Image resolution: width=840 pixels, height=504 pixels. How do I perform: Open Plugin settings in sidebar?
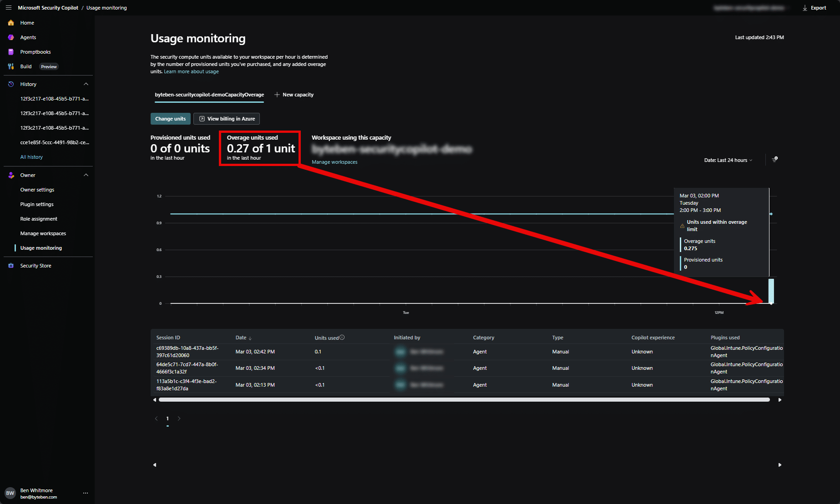pyautogui.click(x=37, y=204)
